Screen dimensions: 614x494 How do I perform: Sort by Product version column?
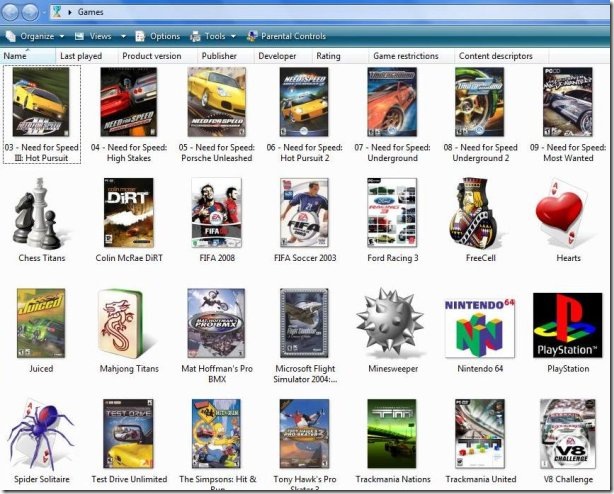click(157, 56)
